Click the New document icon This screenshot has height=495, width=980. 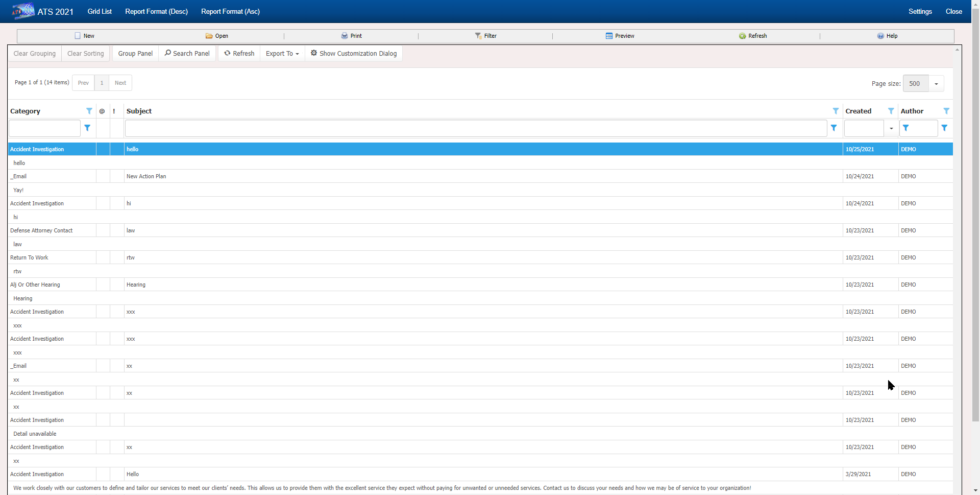78,36
